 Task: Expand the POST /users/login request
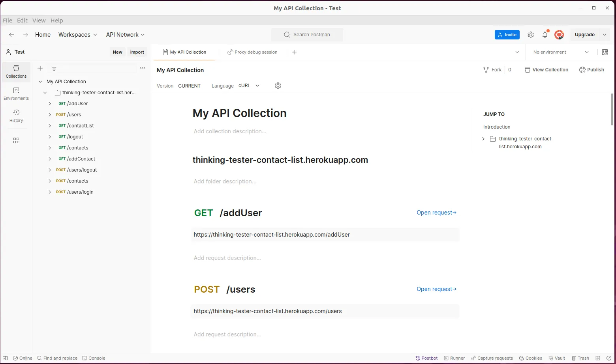[x=50, y=192]
